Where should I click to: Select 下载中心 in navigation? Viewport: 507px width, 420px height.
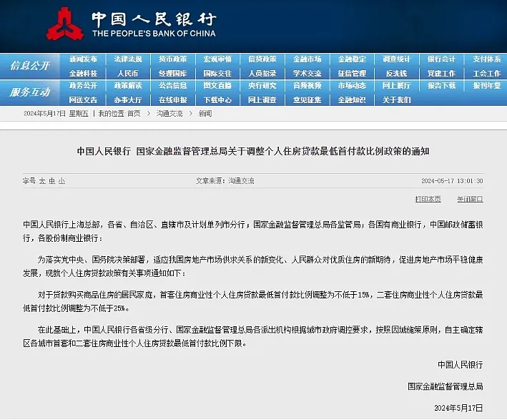[217, 100]
